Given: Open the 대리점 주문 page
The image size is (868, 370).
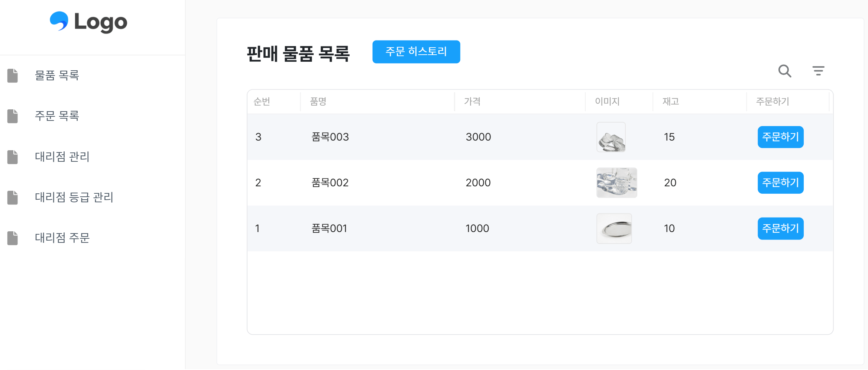Looking at the screenshot, I should 62,238.
